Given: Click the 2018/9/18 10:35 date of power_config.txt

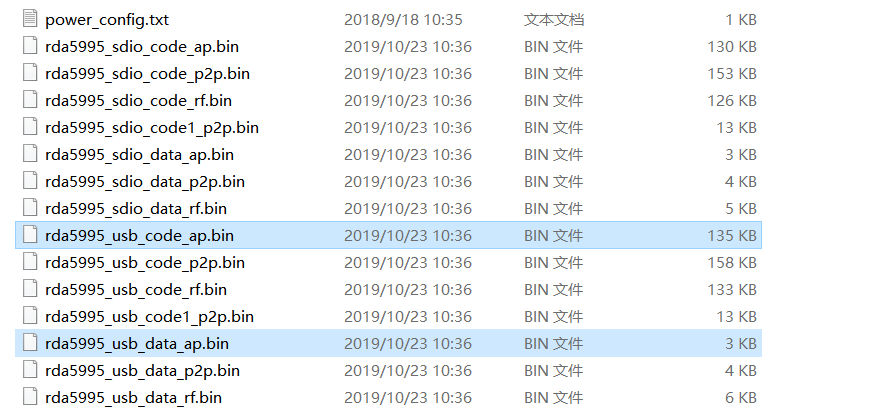Looking at the screenshot, I should tap(403, 20).
